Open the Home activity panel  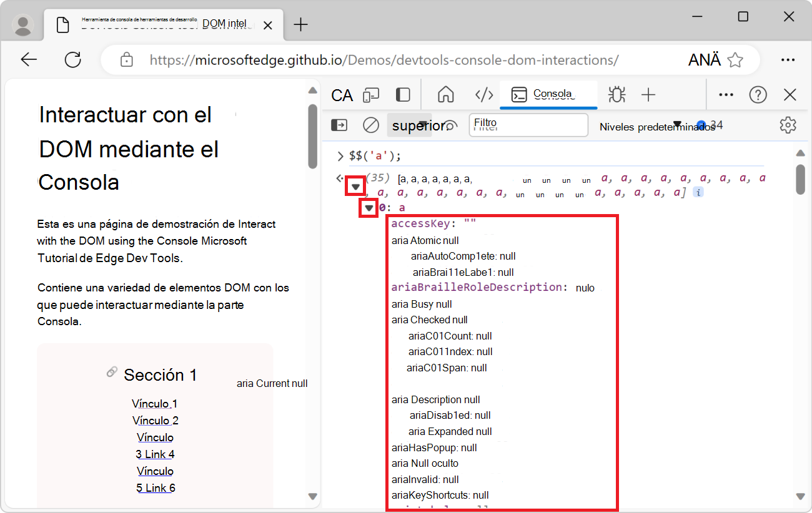(x=446, y=95)
